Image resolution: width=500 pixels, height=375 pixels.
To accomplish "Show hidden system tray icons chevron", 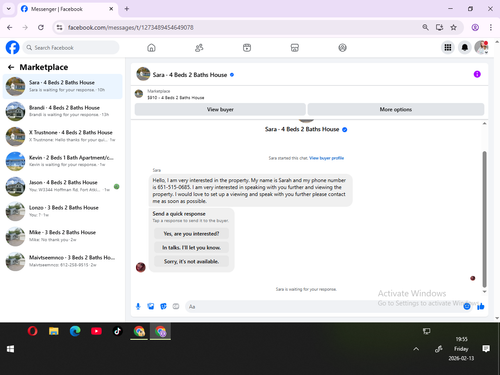I will (416, 349).
